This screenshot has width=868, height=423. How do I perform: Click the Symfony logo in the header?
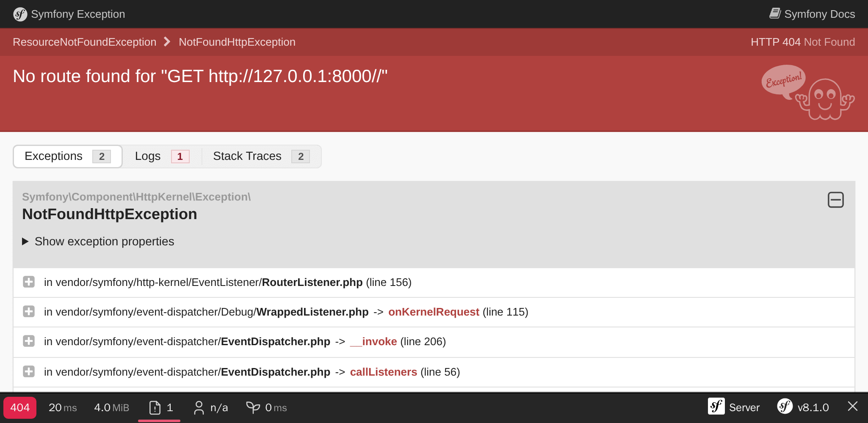tap(20, 14)
